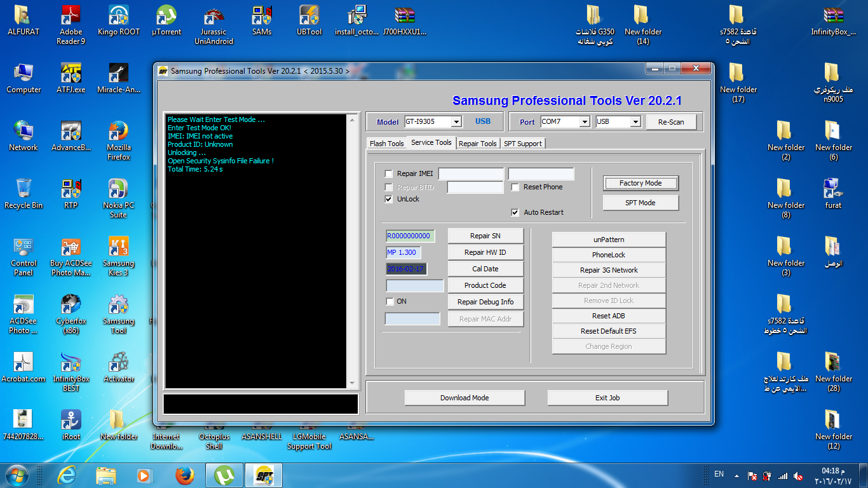Launch Cyberfox (x86) shortcut
Image resolution: width=868 pixels, height=488 pixels.
(71, 313)
